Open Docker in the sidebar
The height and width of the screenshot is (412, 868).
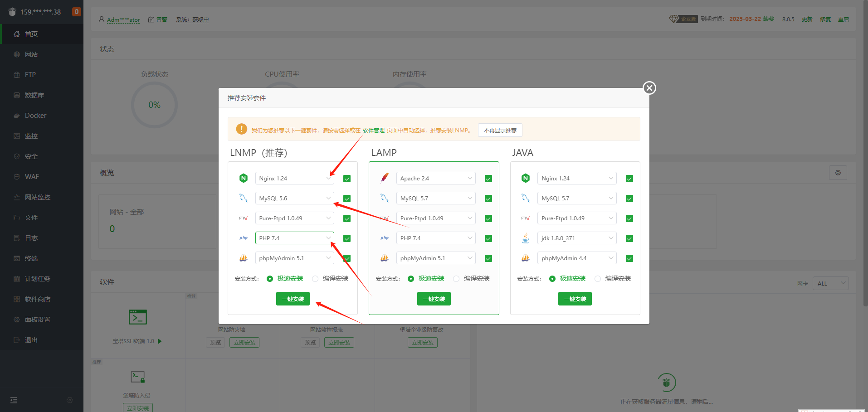42,116
